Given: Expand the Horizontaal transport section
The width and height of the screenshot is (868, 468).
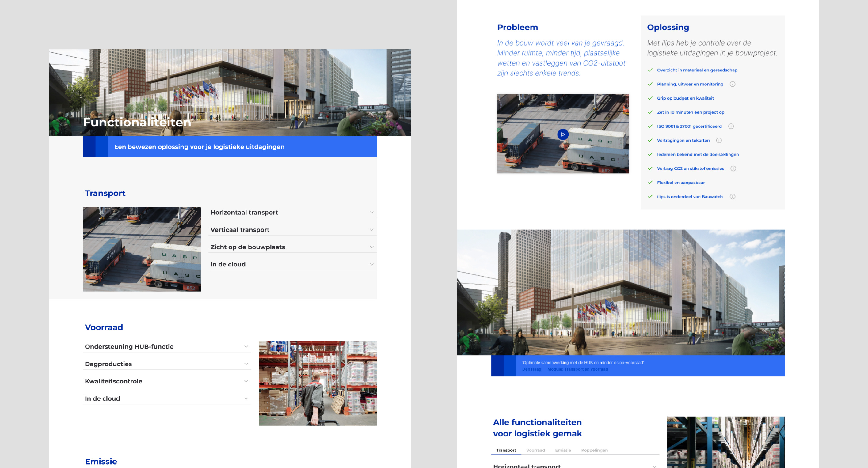Looking at the screenshot, I should [x=291, y=212].
